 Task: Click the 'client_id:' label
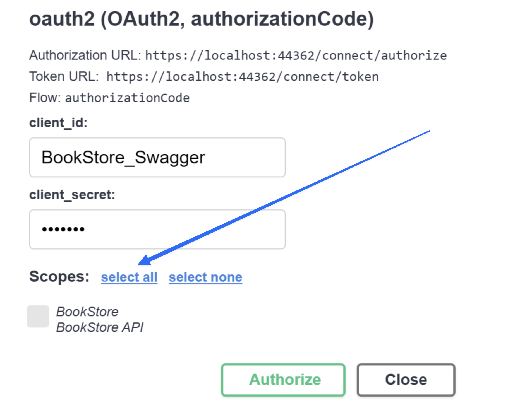[x=58, y=123]
